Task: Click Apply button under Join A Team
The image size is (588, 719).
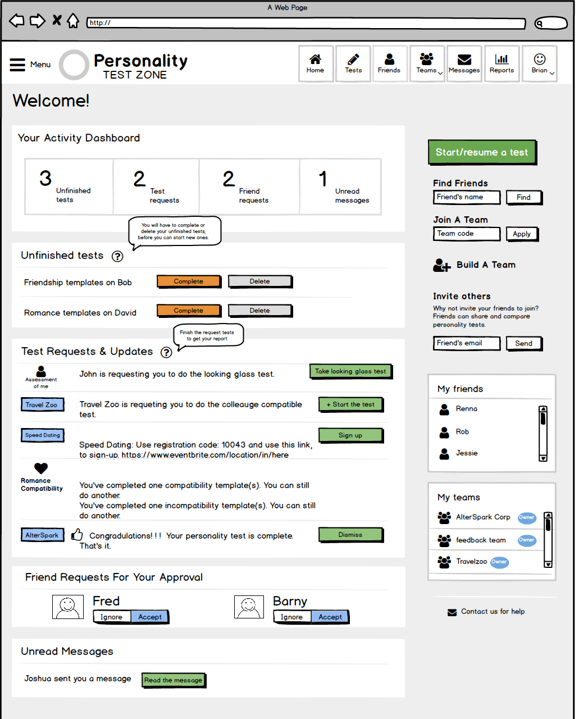Action: (522, 234)
